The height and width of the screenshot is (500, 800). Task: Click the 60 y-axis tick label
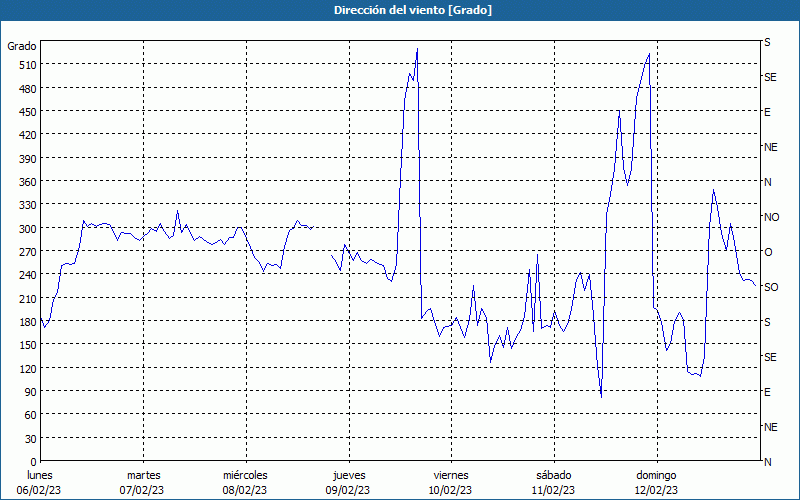click(x=31, y=415)
